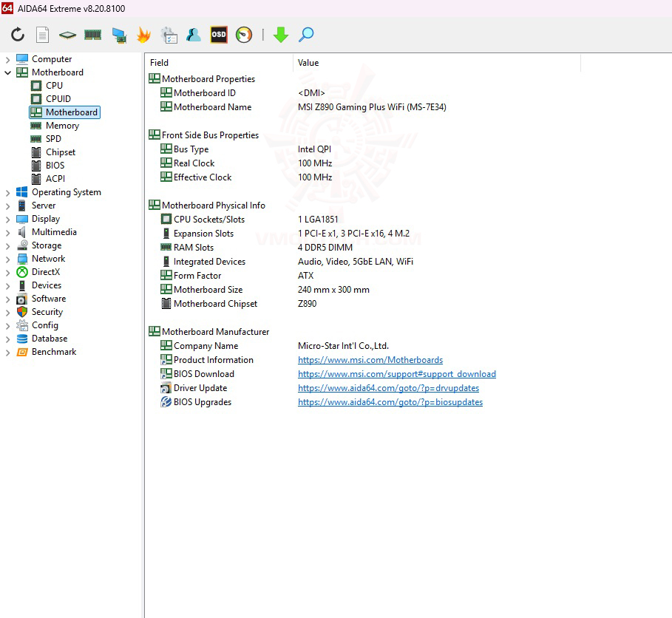Expand the Devices tree node

tap(7, 286)
